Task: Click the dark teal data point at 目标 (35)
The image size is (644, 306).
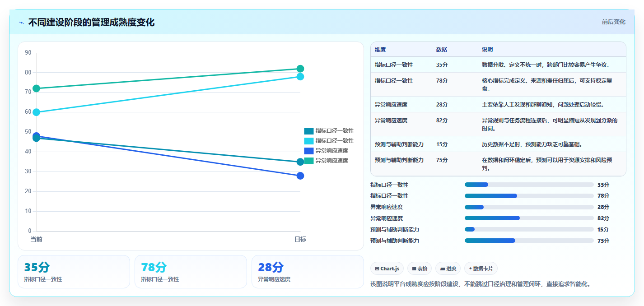Action: click(x=300, y=162)
